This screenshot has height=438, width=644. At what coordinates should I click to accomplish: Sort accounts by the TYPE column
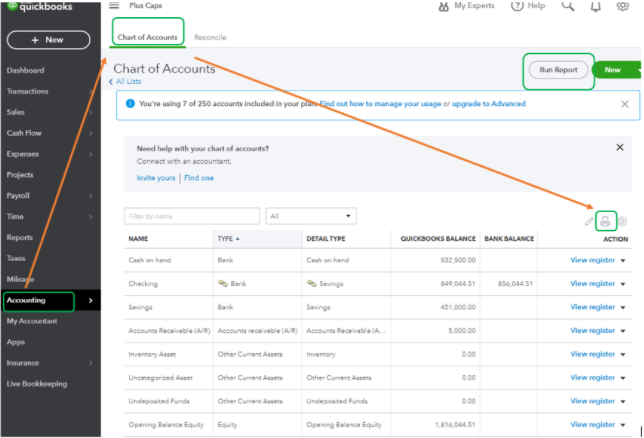[228, 239]
